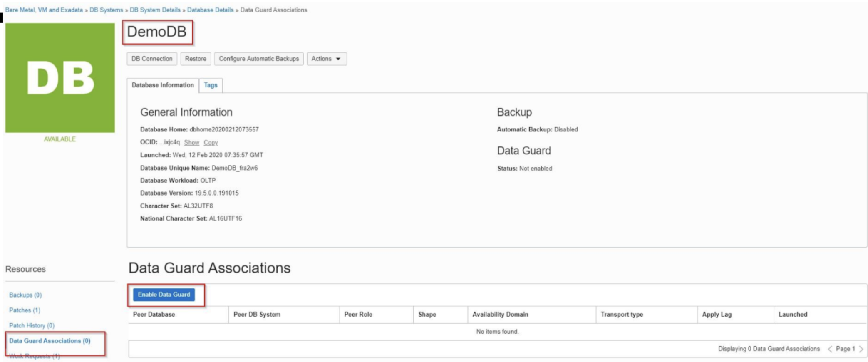Open Backups in Resources list
This screenshot has height=362, width=868.
25,295
